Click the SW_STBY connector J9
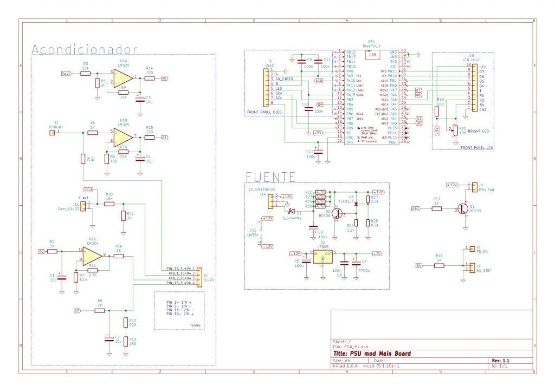The height and width of the screenshot is (392, 555). pyautogui.click(x=473, y=267)
